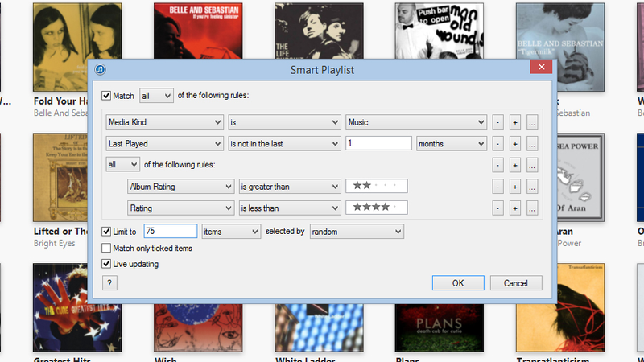The width and height of the screenshot is (644, 362).
Task: Click ellipsis button on Rating row
Action: (x=532, y=208)
